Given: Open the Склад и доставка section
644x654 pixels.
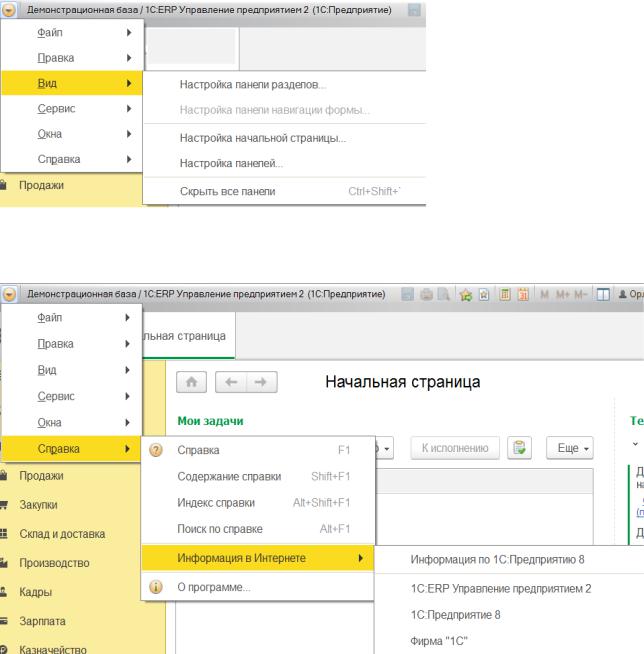Looking at the screenshot, I should (x=62, y=534).
